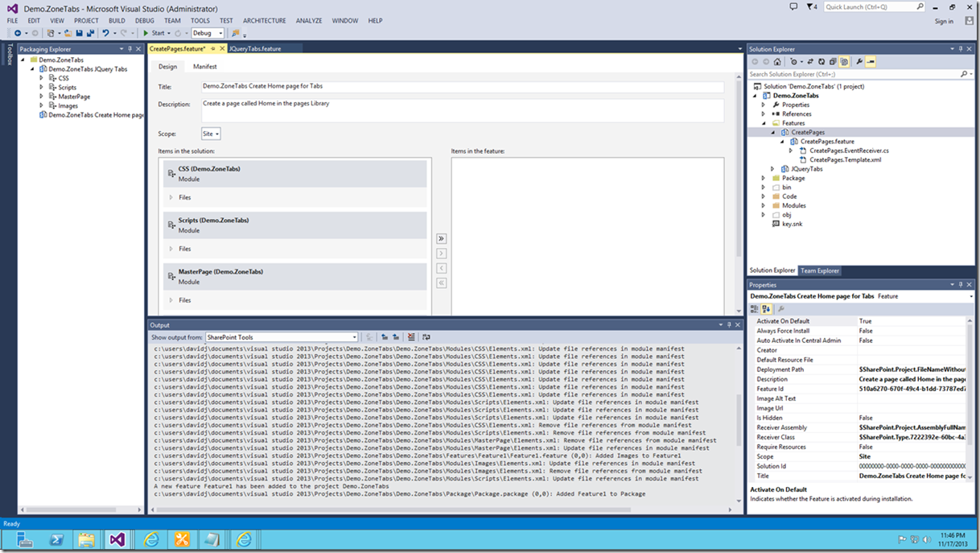Click the Clear All icon in Output toolbar
Viewport: 980px width, 553px height.
point(411,337)
